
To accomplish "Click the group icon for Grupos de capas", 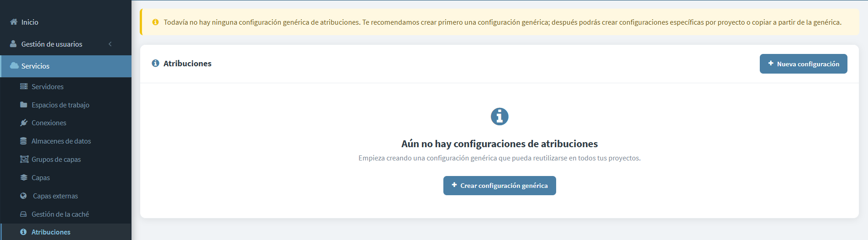I will [24, 159].
